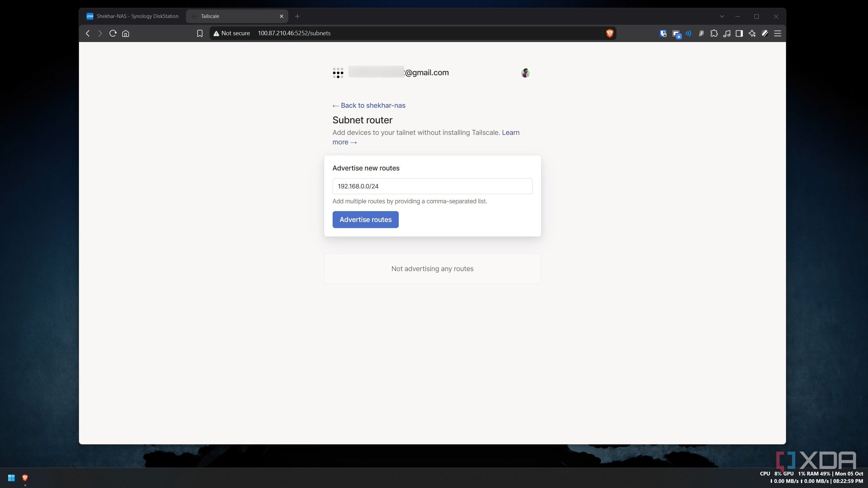
Task: Select the Tailscale tab
Action: pos(237,16)
